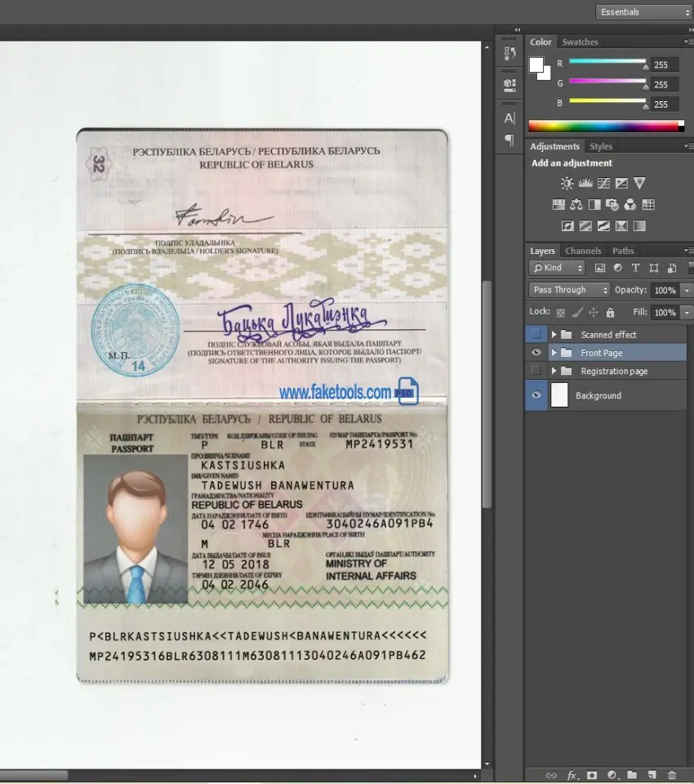Click the lock all button
The image size is (694, 784).
coord(609,312)
